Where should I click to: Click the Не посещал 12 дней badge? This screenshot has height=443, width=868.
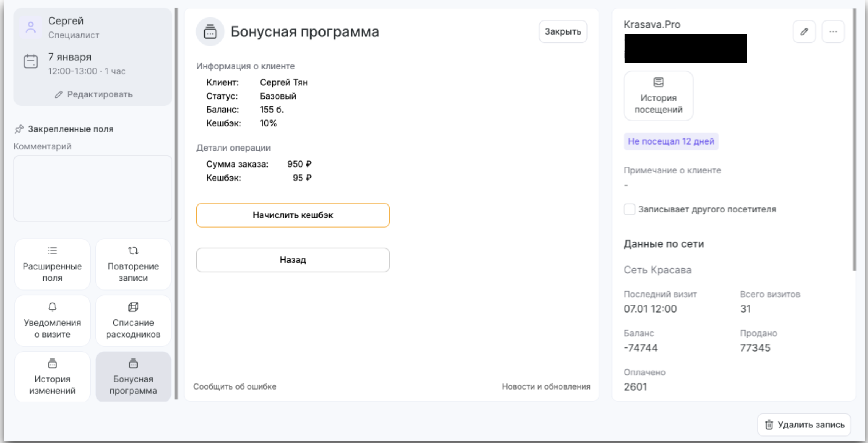(x=671, y=141)
